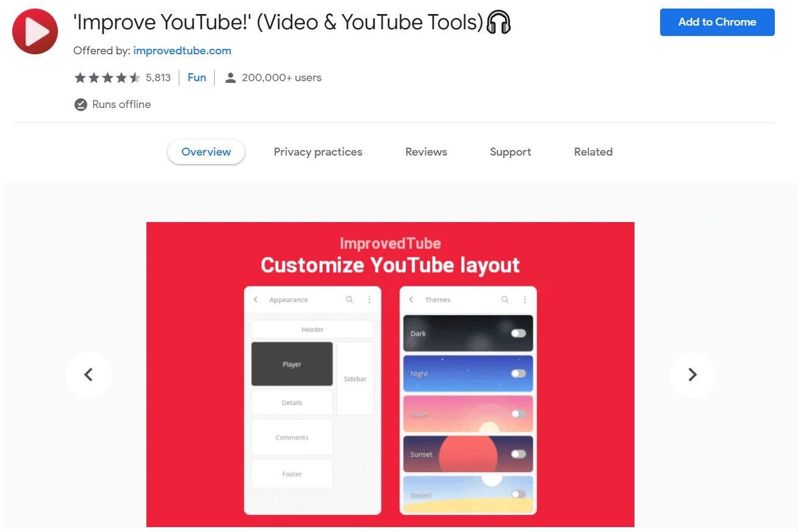Toggle the Sunset theme on
This screenshot has height=532, width=798.
click(x=519, y=454)
